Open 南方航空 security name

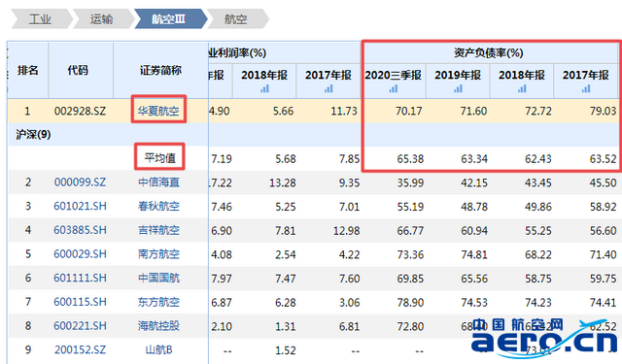(x=158, y=254)
